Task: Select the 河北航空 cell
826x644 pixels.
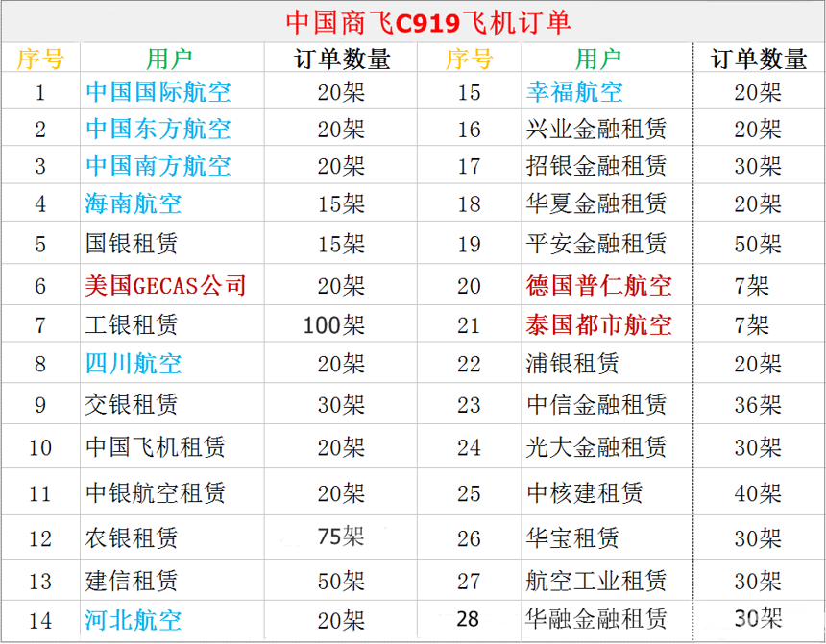Action: click(x=172, y=620)
